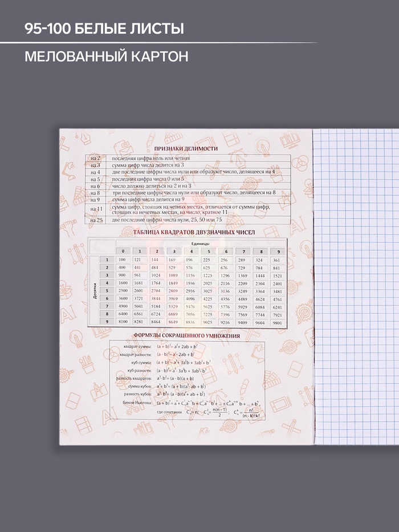Click the 'Единицы' header in squares table

200,243
